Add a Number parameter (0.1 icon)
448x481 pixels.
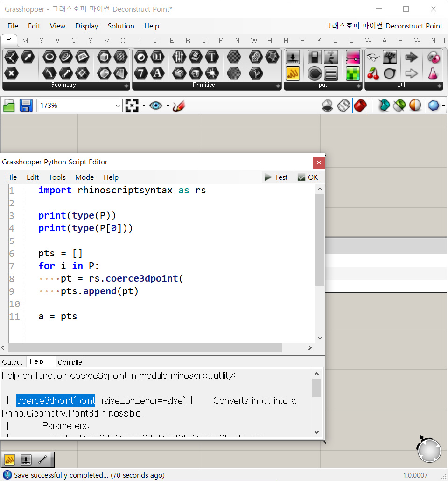point(157,57)
